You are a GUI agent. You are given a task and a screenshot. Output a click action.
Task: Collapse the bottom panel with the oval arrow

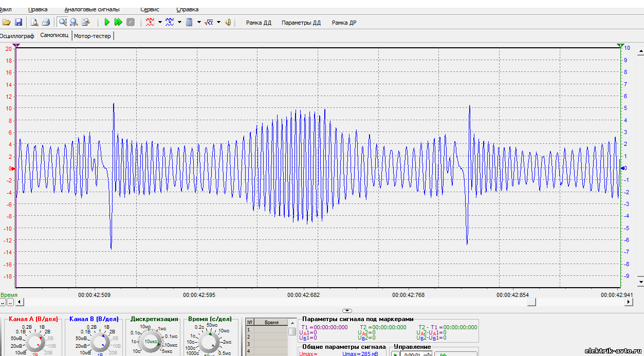347,311
